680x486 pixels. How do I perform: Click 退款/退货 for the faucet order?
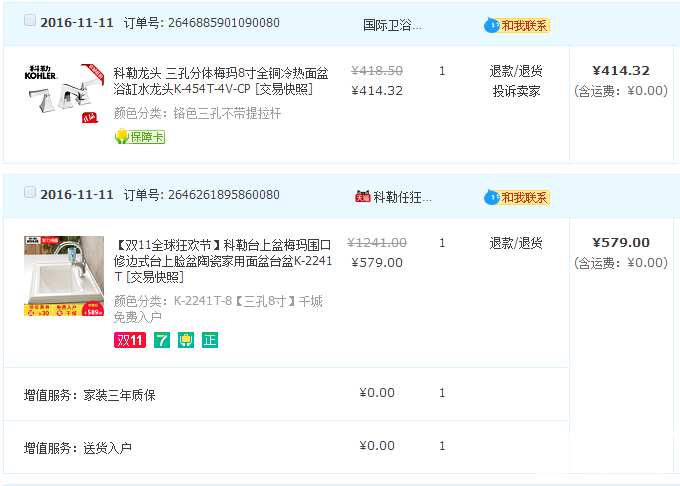(516, 72)
